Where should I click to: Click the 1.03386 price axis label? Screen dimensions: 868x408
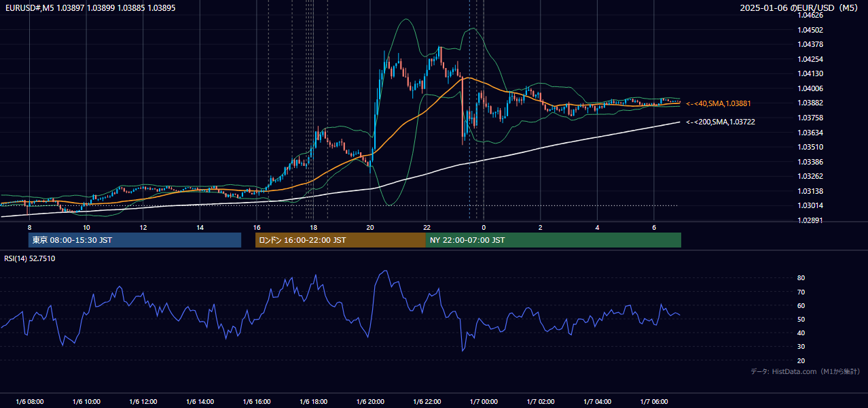[810, 162]
